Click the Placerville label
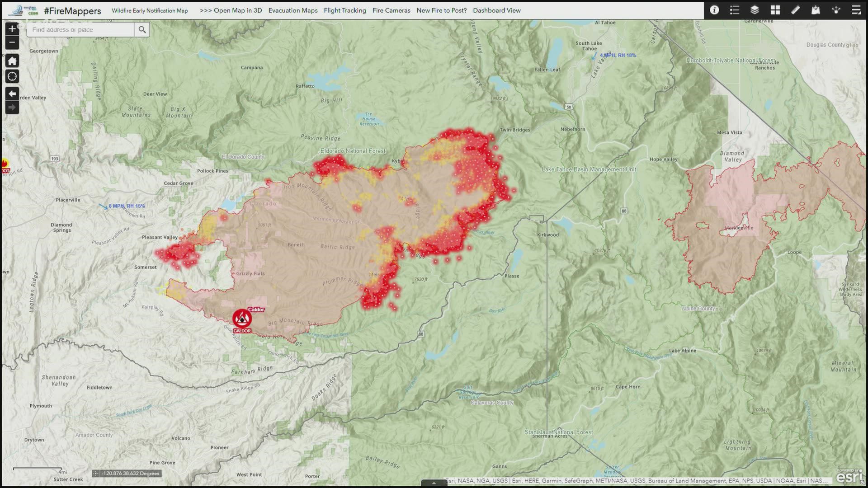The width and height of the screenshot is (868, 488). (x=68, y=200)
